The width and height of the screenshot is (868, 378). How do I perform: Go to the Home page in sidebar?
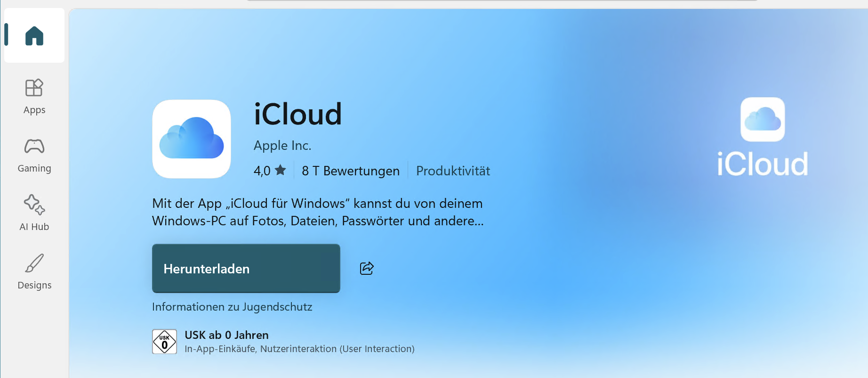tap(34, 36)
